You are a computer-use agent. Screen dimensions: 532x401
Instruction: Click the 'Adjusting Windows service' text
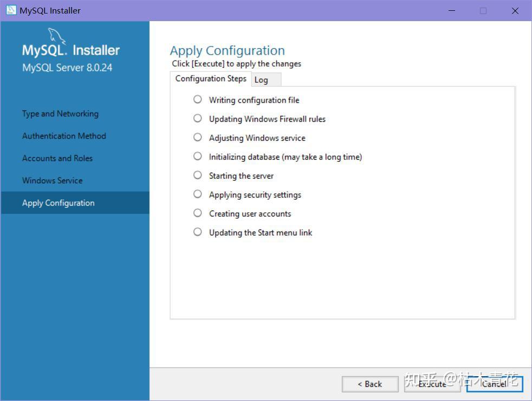[x=257, y=138]
